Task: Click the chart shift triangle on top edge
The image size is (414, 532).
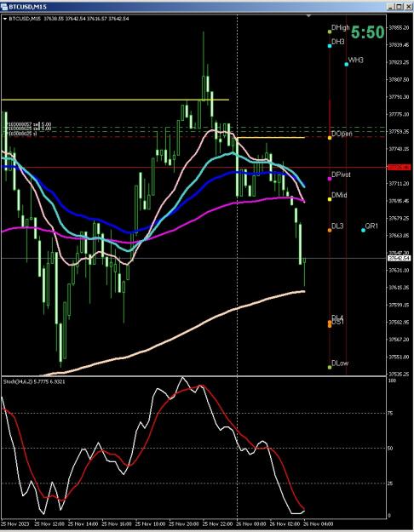Action: pyautogui.click(x=308, y=16)
